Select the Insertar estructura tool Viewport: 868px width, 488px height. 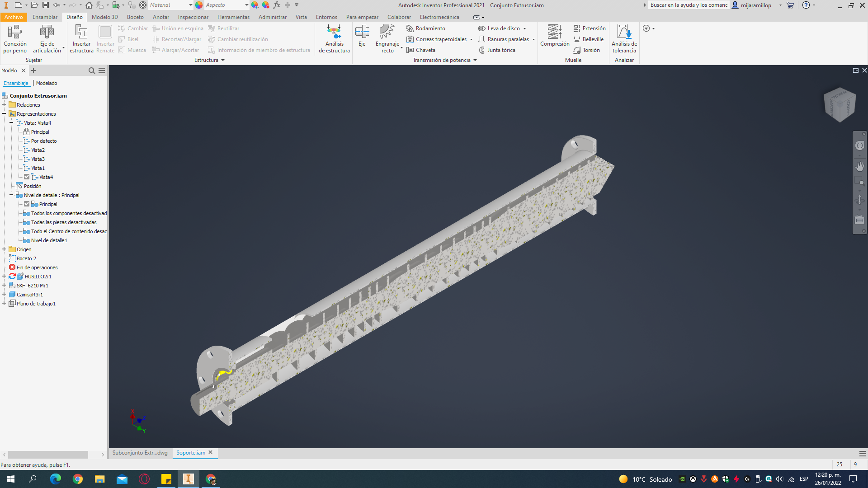pos(81,32)
